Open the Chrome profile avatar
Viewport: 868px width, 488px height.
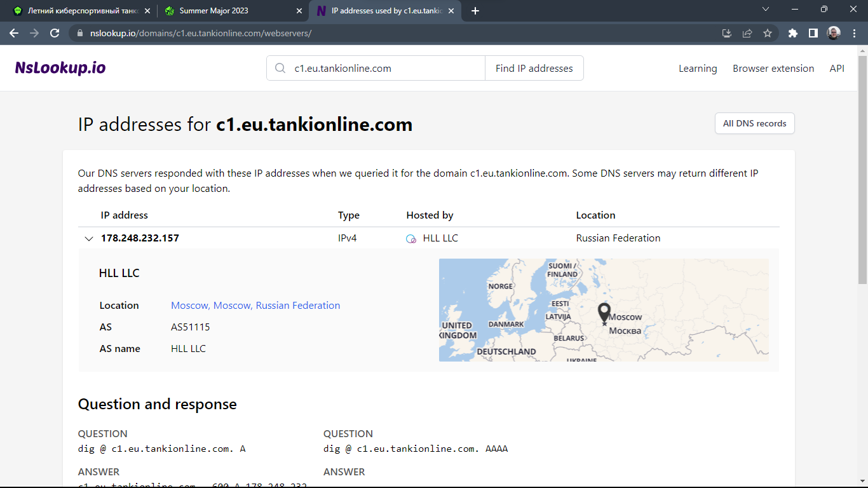[834, 33]
